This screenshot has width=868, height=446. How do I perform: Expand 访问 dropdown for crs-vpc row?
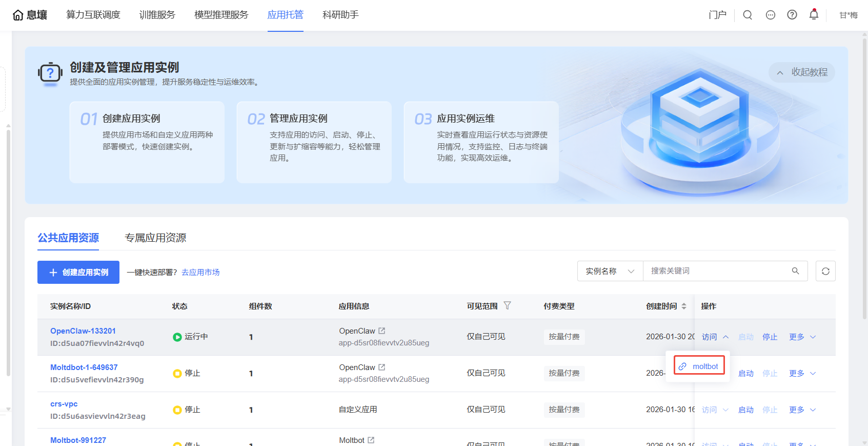coord(715,410)
